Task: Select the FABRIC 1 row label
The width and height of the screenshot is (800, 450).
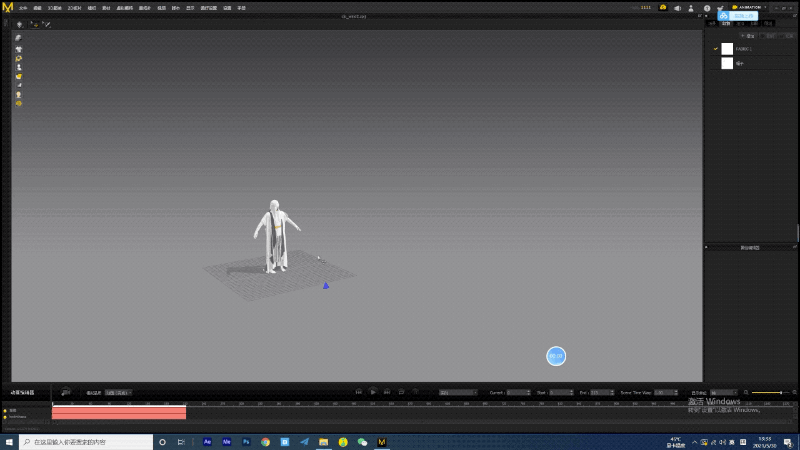Action: pyautogui.click(x=744, y=49)
